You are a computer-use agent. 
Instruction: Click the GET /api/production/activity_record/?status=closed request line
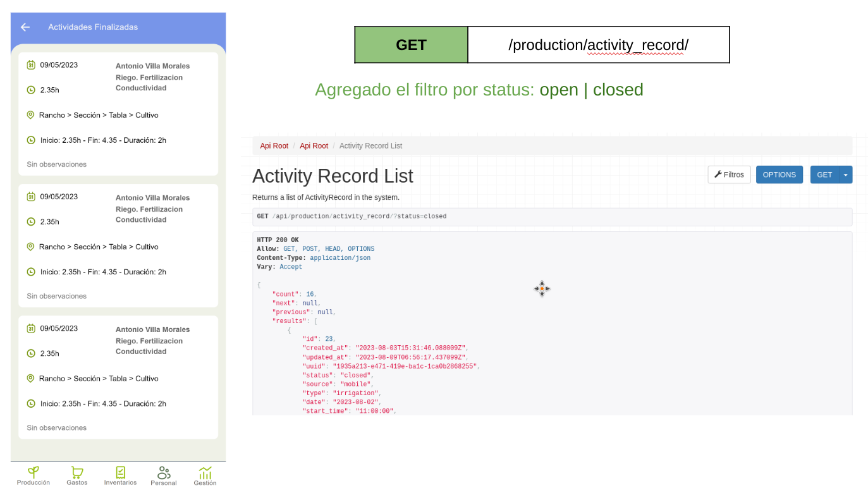[351, 216]
